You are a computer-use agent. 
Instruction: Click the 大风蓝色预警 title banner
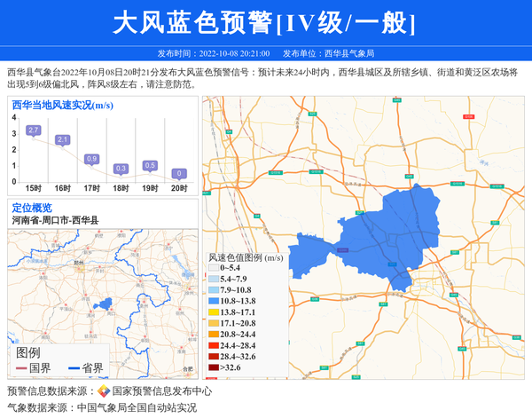(266, 22)
